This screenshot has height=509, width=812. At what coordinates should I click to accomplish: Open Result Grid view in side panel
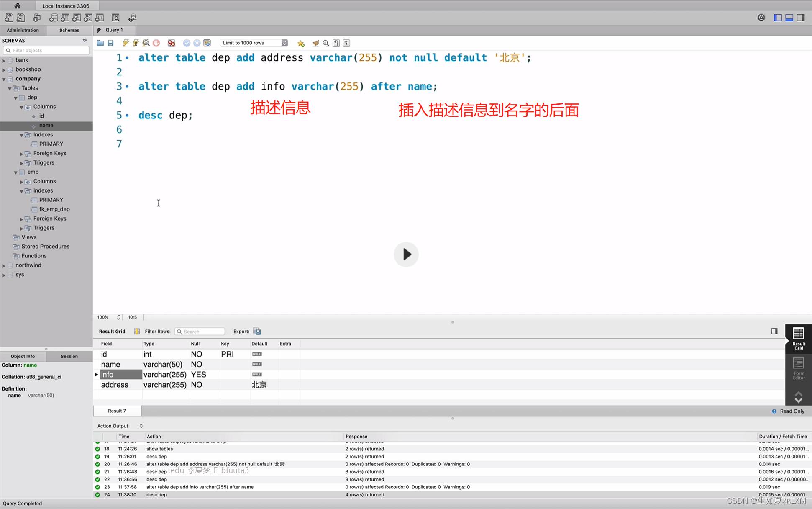tap(798, 338)
